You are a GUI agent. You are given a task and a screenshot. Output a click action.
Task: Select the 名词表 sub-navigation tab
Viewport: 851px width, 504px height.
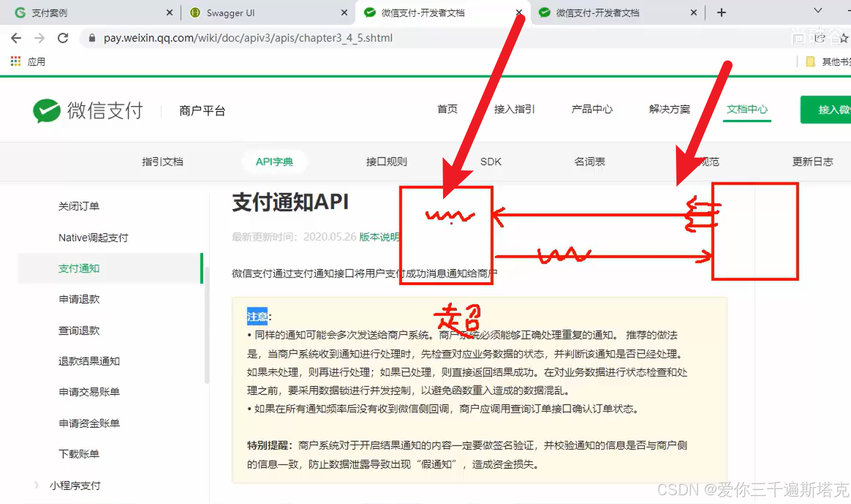pos(589,162)
